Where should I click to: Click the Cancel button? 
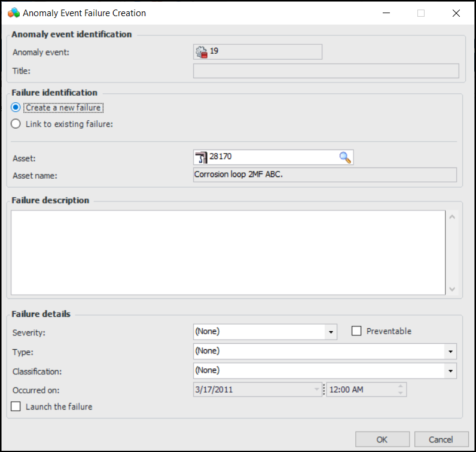(x=441, y=439)
